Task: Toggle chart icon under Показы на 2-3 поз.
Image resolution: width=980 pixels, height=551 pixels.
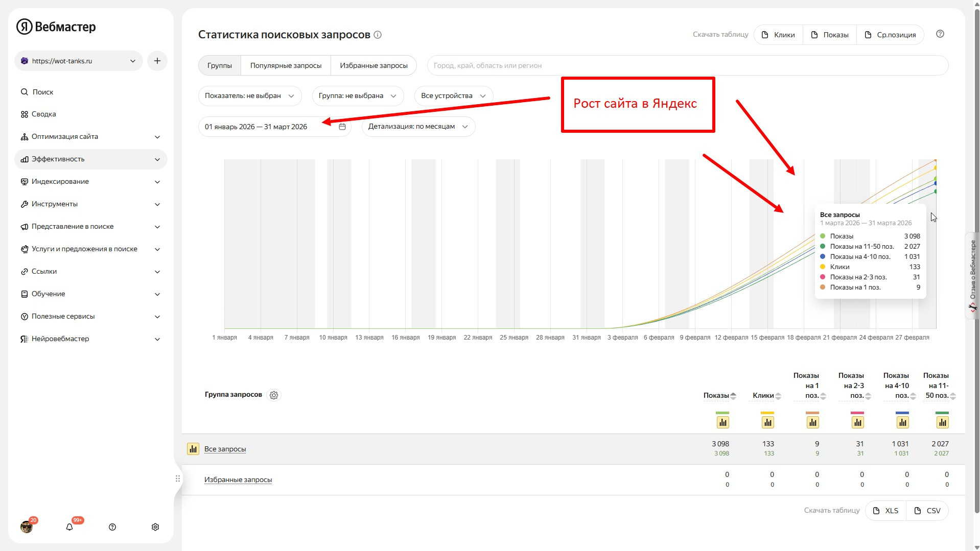Action: click(x=857, y=422)
